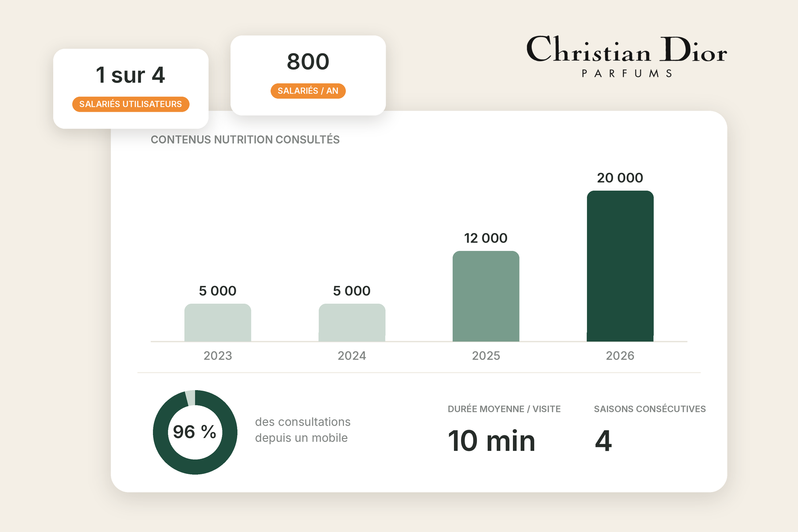Click the '2025' axis label

pos(486,356)
